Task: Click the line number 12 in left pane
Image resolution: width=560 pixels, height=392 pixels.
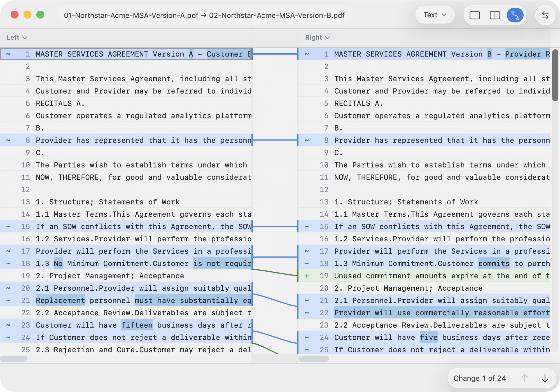Action: (25, 190)
